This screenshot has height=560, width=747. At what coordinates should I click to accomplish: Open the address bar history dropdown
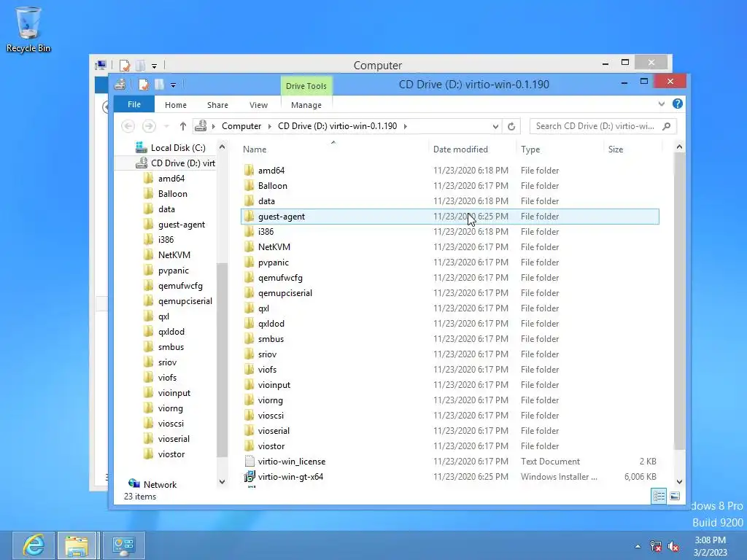tap(495, 126)
